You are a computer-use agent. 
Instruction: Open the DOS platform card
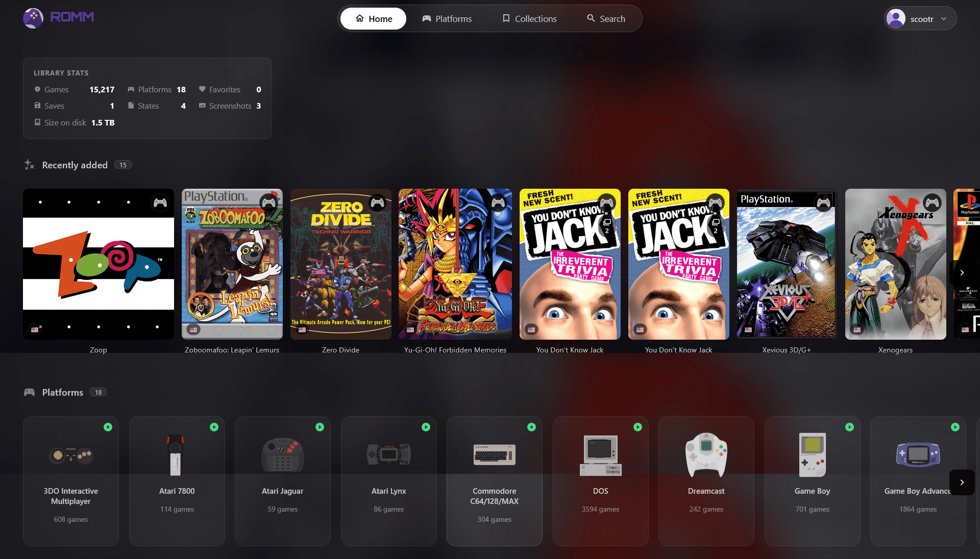tap(601, 481)
